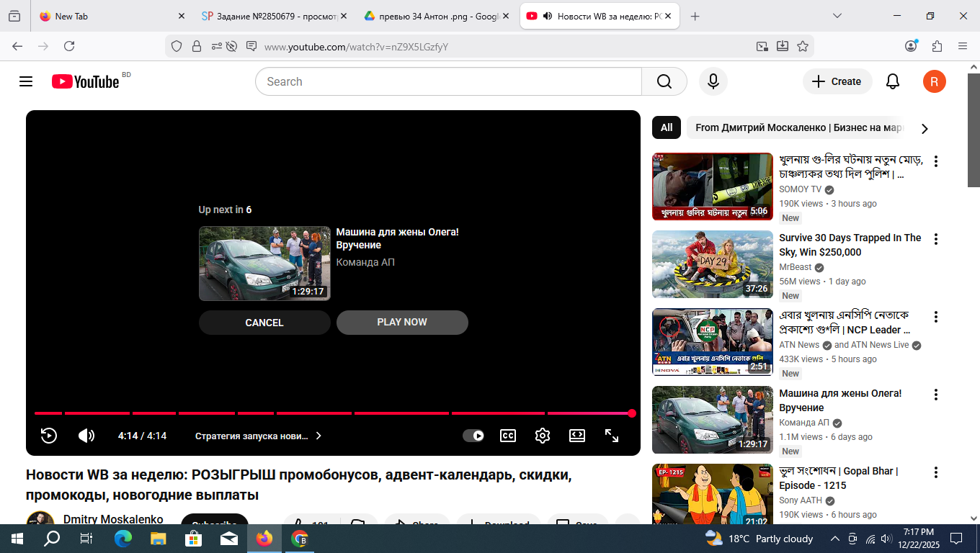Open options for ATN News video
980x553 pixels.
936,317
